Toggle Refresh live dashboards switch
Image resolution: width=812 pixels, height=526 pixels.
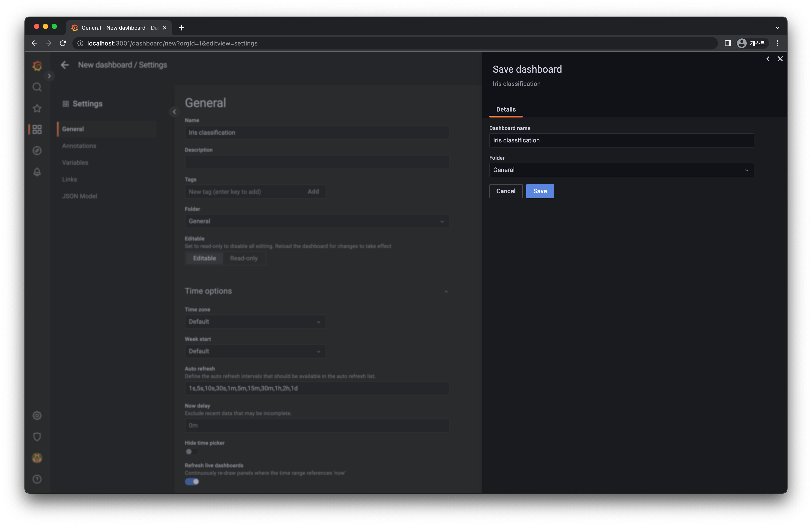191,482
